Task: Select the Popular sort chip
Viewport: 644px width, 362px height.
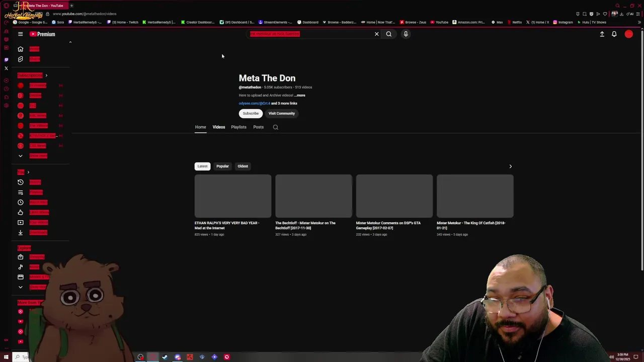Action: pyautogui.click(x=222, y=166)
